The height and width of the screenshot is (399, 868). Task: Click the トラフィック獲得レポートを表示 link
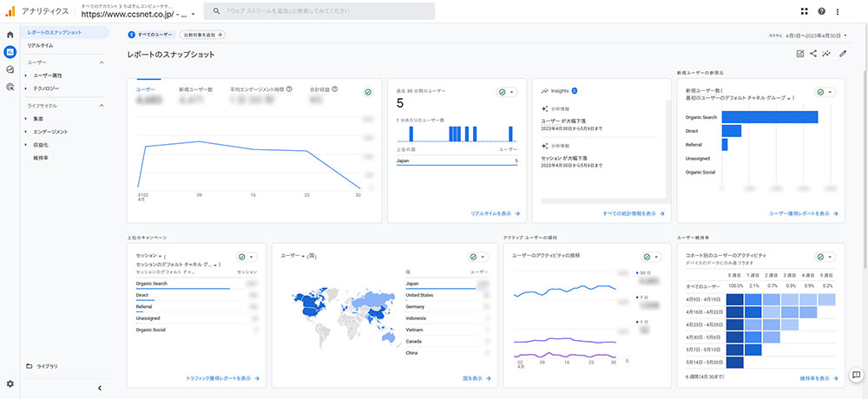(223, 378)
